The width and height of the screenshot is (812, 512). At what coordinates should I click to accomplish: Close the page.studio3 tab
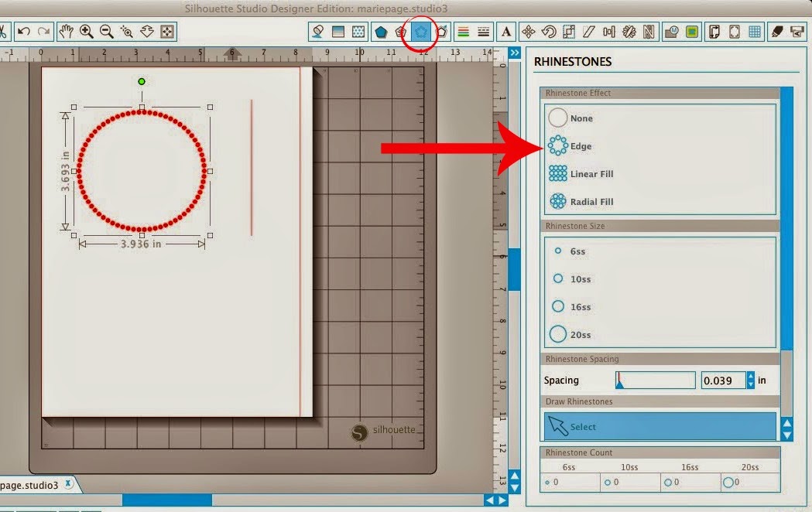click(68, 484)
